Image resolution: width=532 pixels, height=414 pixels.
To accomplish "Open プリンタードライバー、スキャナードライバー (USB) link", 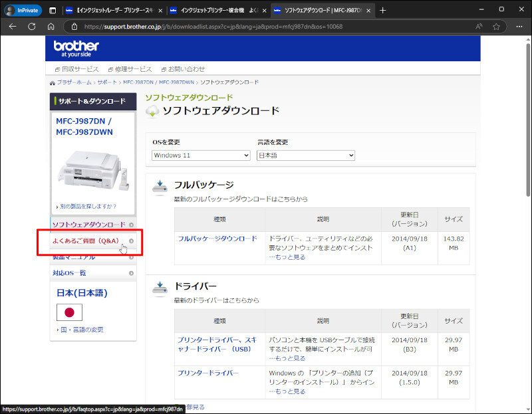I will point(217,344).
